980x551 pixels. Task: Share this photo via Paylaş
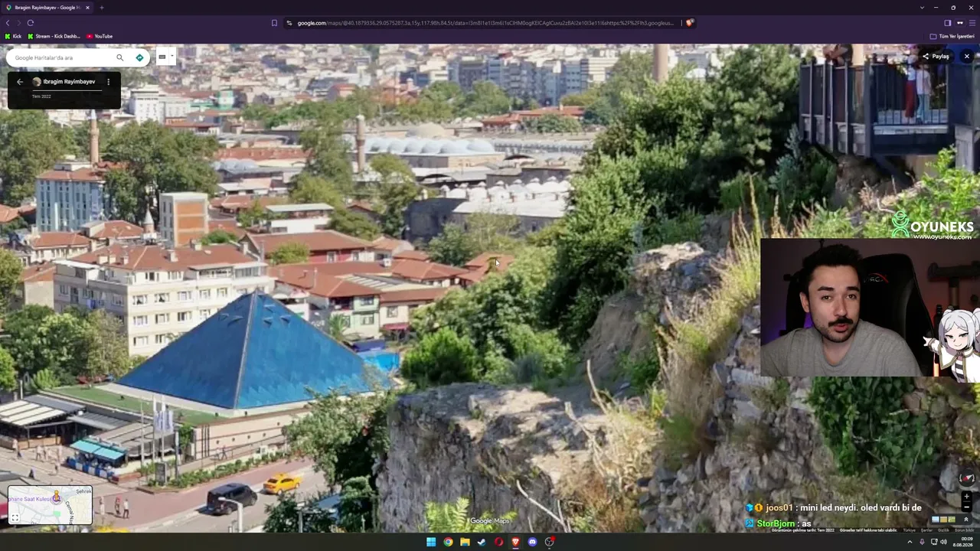(x=936, y=56)
